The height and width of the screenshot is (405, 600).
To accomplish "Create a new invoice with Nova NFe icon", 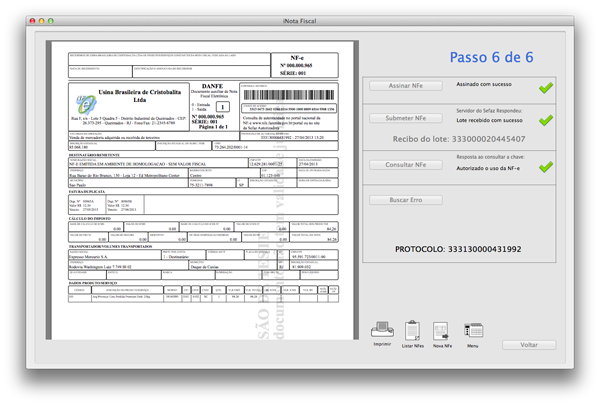I will coord(441,331).
